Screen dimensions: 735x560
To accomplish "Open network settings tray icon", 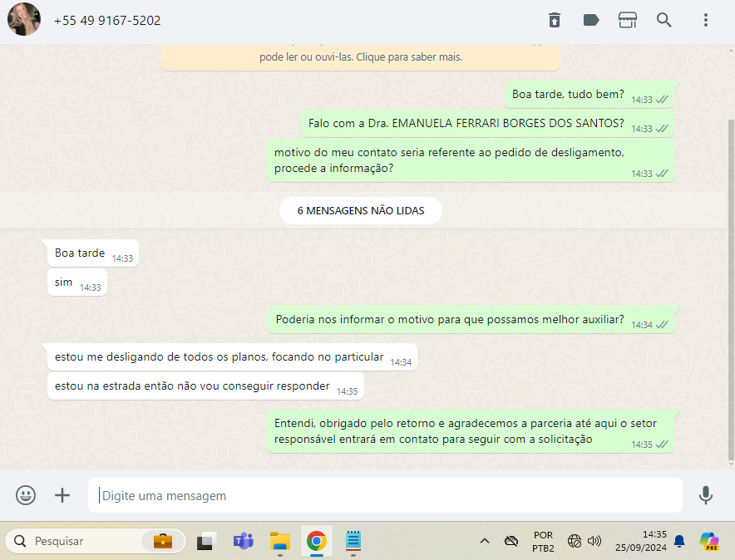I will click(x=575, y=541).
